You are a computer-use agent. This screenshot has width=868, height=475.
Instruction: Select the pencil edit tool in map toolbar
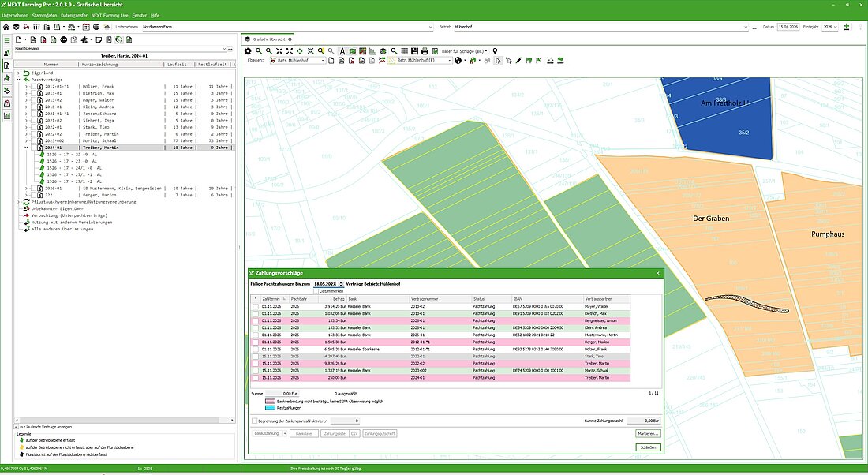pyautogui.click(x=519, y=61)
